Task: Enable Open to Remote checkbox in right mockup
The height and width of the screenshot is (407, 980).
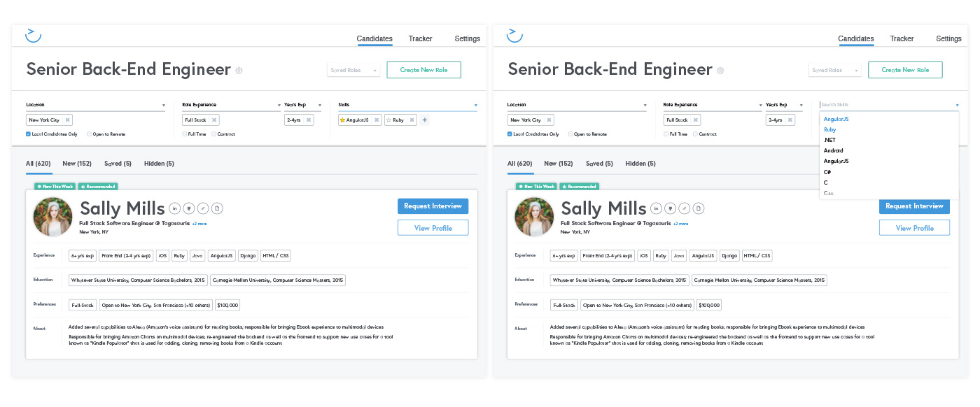Action: (x=570, y=134)
